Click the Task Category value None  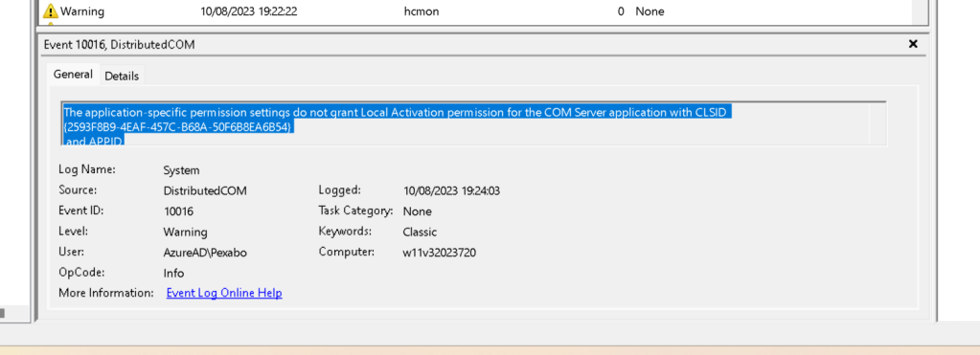point(418,211)
